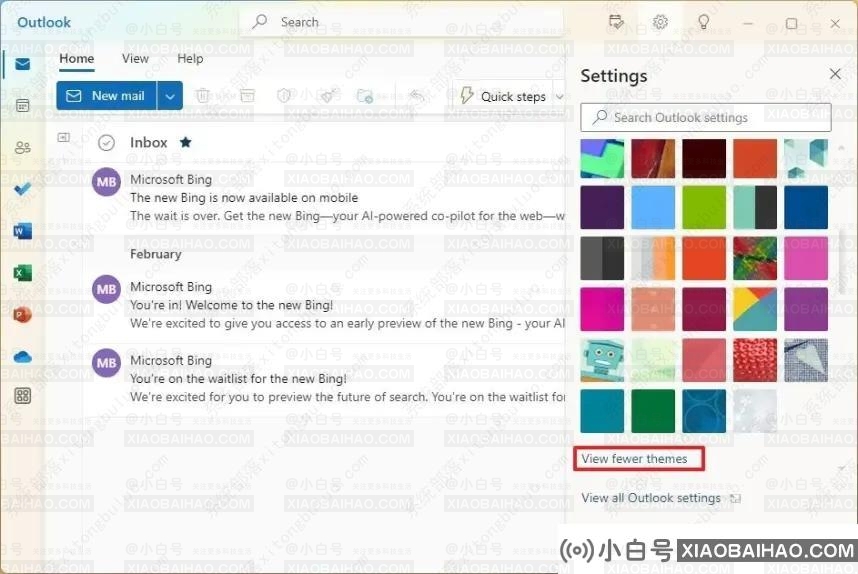Image resolution: width=858 pixels, height=574 pixels.
Task: Select the red raspberry texture theme
Action: click(755, 360)
